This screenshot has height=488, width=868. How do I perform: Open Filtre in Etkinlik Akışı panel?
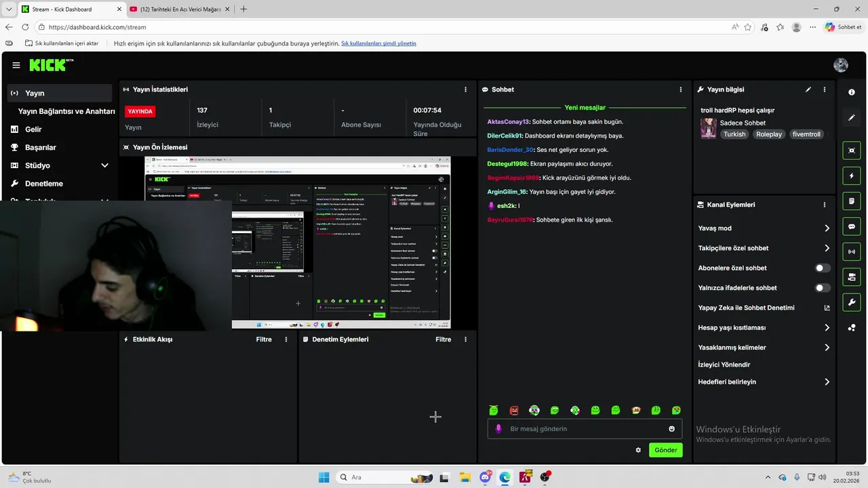point(264,340)
